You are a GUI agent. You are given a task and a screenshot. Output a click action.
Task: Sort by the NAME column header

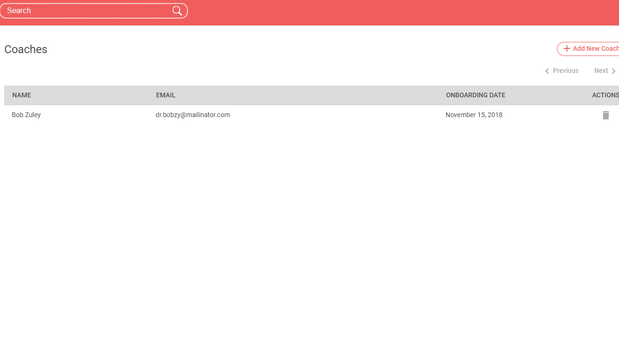(22, 95)
